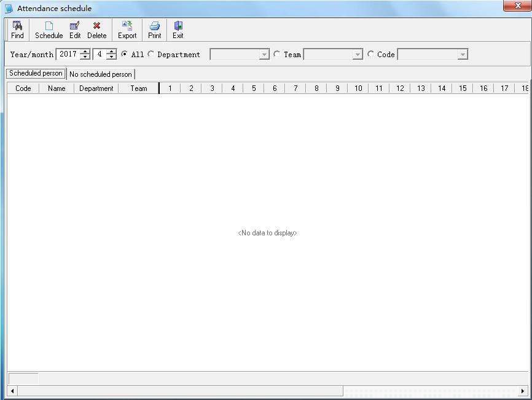
Task: Click the Team column header
Action: coord(139,88)
